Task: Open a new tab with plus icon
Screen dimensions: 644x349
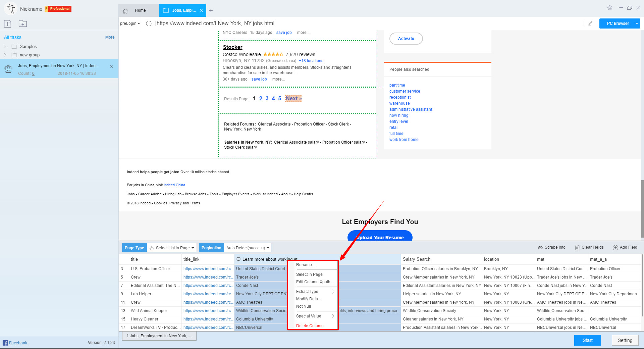Action: 211,11
